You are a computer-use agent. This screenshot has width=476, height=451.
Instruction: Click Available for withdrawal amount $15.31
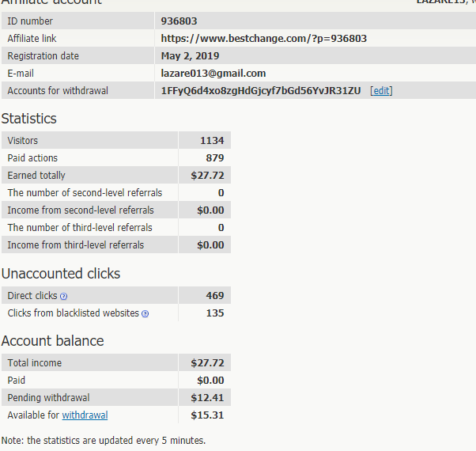tap(207, 415)
